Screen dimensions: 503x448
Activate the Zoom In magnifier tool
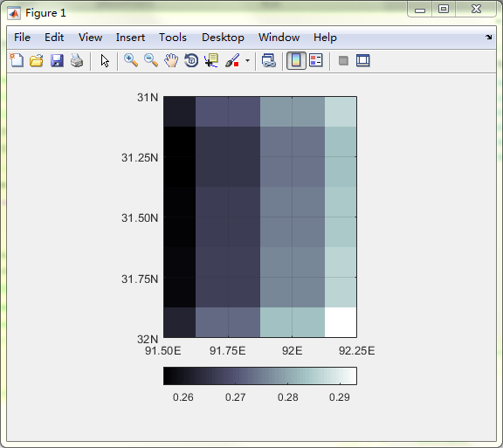tap(131, 60)
